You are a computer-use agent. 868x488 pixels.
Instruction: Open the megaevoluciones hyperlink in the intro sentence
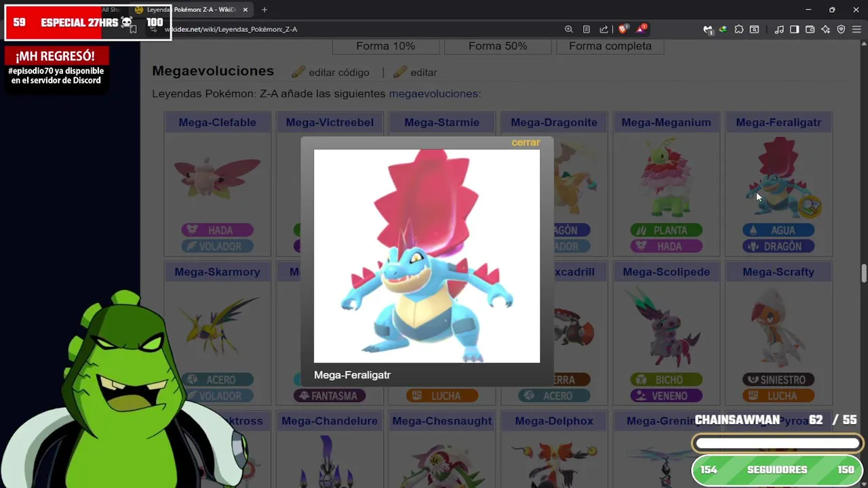pos(433,94)
